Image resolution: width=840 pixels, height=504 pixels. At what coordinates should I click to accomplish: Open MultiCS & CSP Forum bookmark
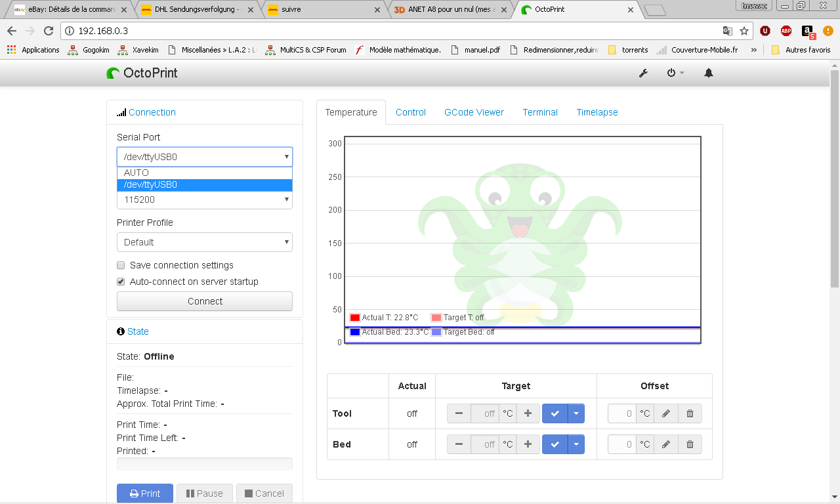click(306, 50)
